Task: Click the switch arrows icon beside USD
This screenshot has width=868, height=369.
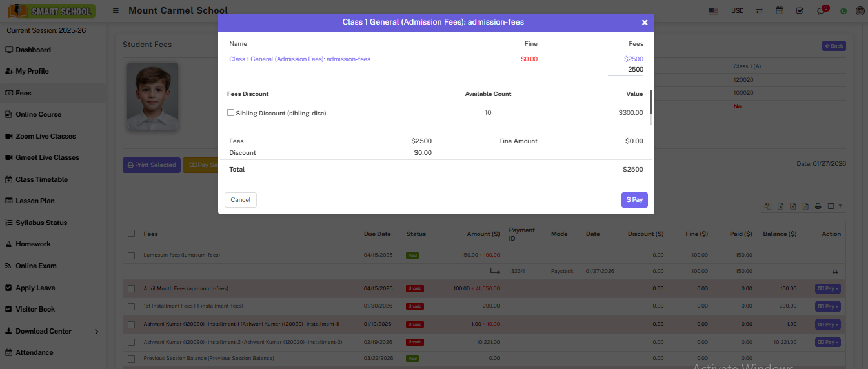Action: (760, 11)
